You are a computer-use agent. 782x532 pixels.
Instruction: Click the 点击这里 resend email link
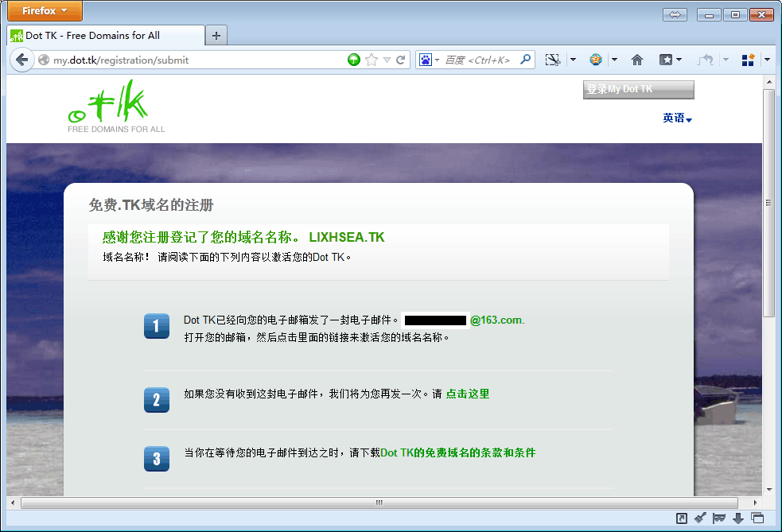pyautogui.click(x=467, y=394)
